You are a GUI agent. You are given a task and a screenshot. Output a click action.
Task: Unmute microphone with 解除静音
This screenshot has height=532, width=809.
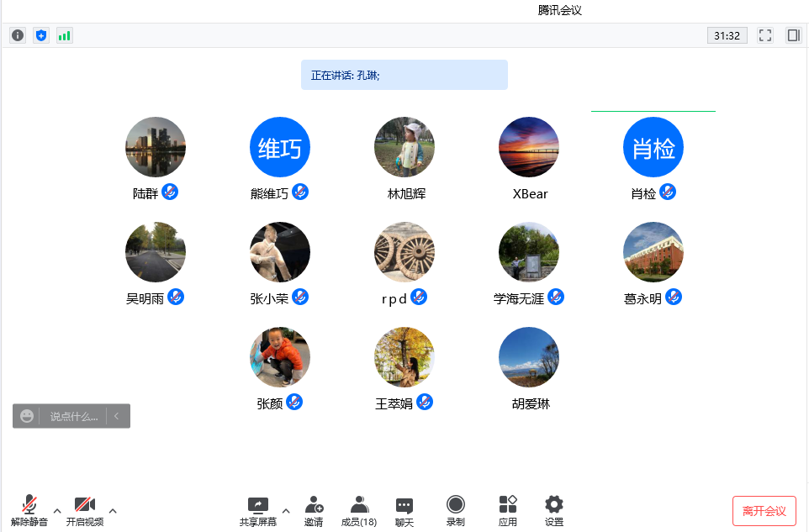(x=29, y=510)
